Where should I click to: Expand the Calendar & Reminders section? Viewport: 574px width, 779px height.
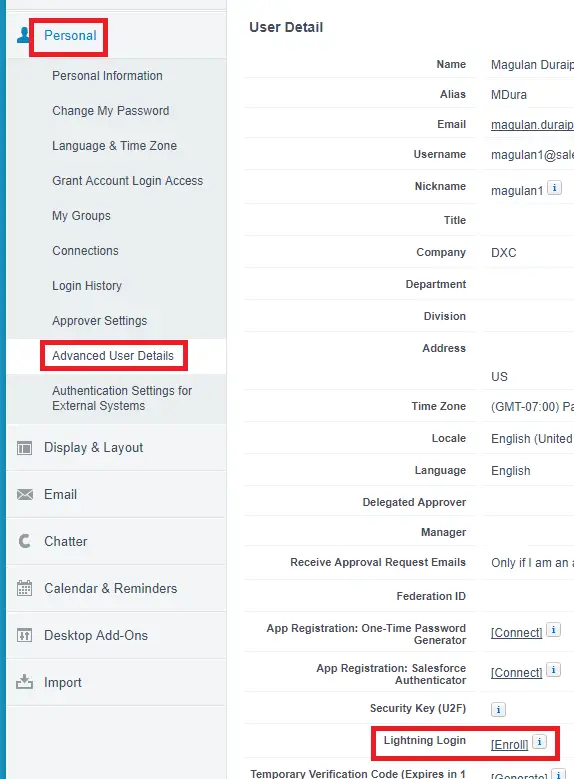pos(110,588)
